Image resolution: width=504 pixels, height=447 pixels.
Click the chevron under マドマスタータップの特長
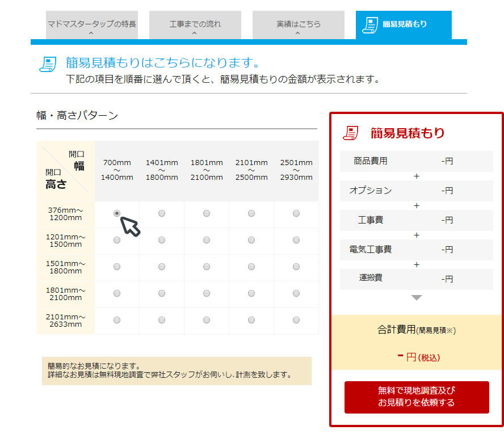click(x=91, y=33)
